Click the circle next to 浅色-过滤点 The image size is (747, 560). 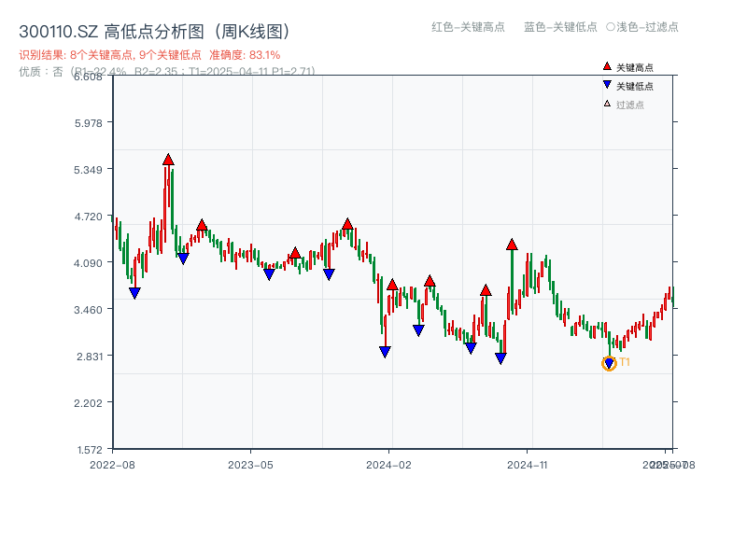[611, 27]
